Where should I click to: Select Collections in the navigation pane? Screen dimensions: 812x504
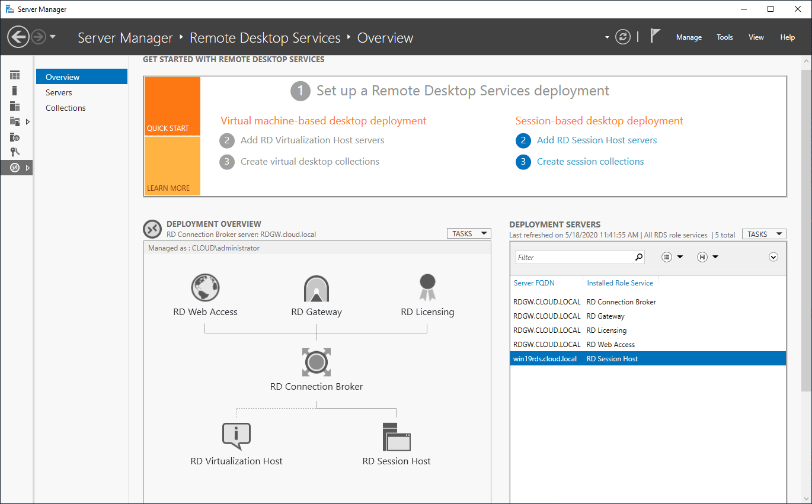tap(65, 107)
